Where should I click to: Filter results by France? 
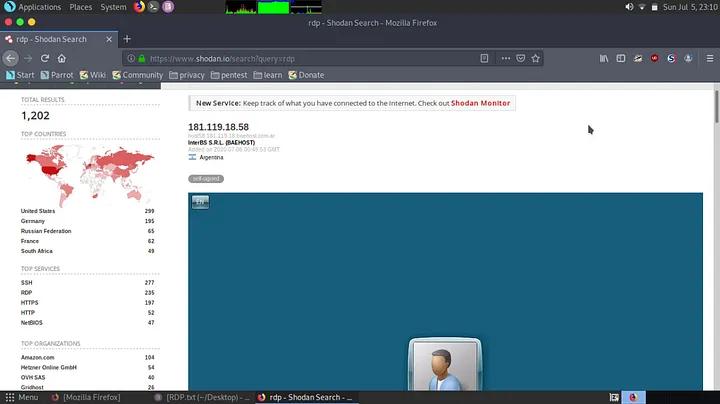coord(30,241)
